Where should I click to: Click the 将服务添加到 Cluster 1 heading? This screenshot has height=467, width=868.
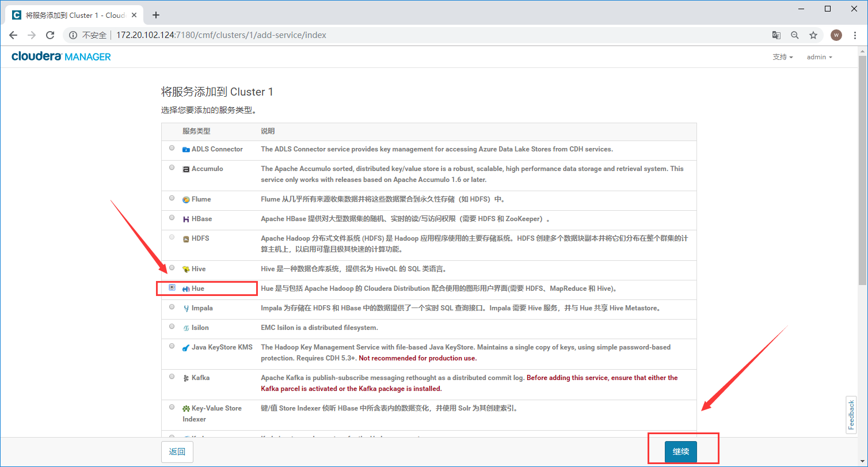[x=217, y=92]
